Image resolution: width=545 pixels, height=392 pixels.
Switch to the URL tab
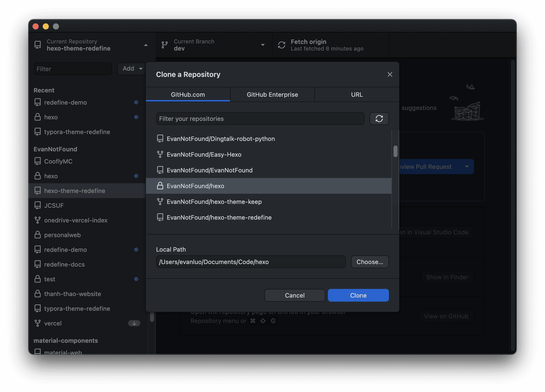tap(357, 94)
